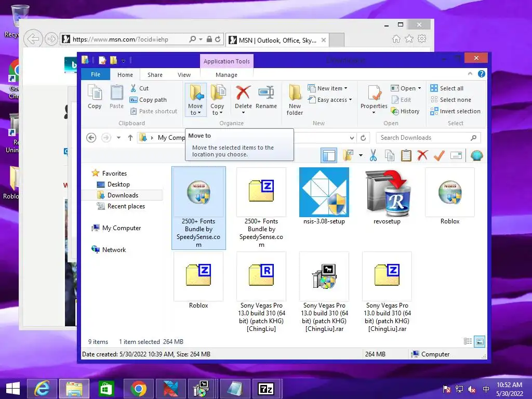The width and height of the screenshot is (532, 399).
Task: Click the red Delete icon
Action: click(x=243, y=93)
